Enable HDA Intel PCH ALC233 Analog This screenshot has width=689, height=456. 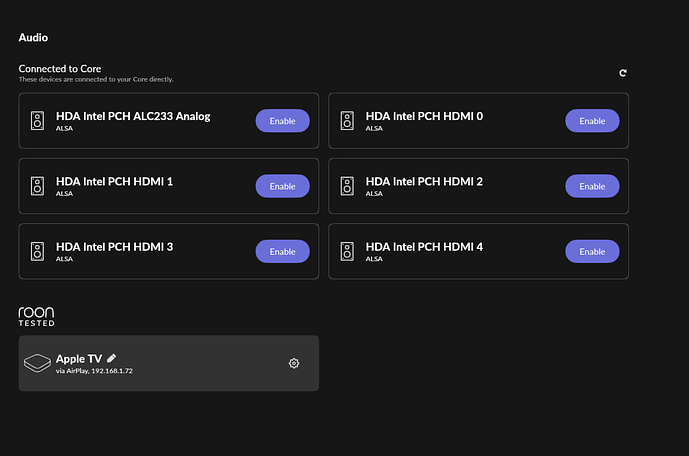(283, 121)
